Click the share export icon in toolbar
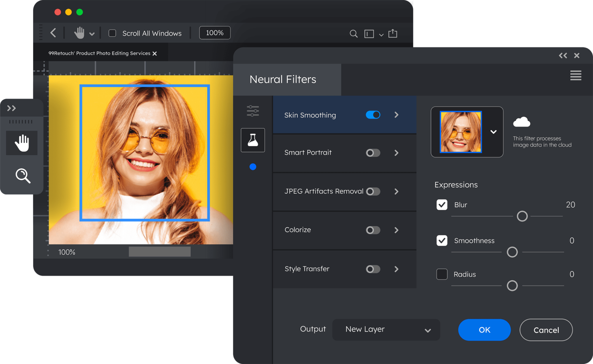Viewport: 593px width, 364px height. point(393,34)
